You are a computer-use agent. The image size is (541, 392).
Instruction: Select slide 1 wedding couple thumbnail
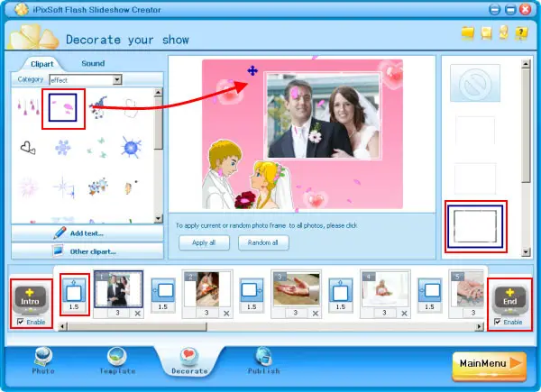click(118, 289)
